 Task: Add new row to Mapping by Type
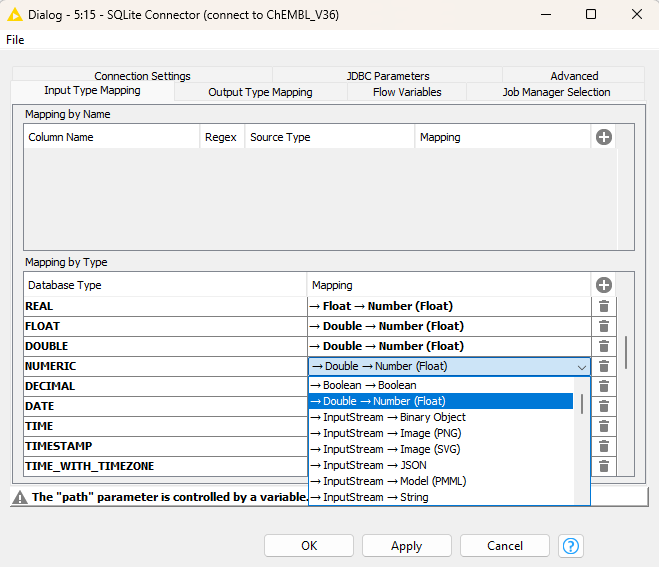(x=603, y=285)
